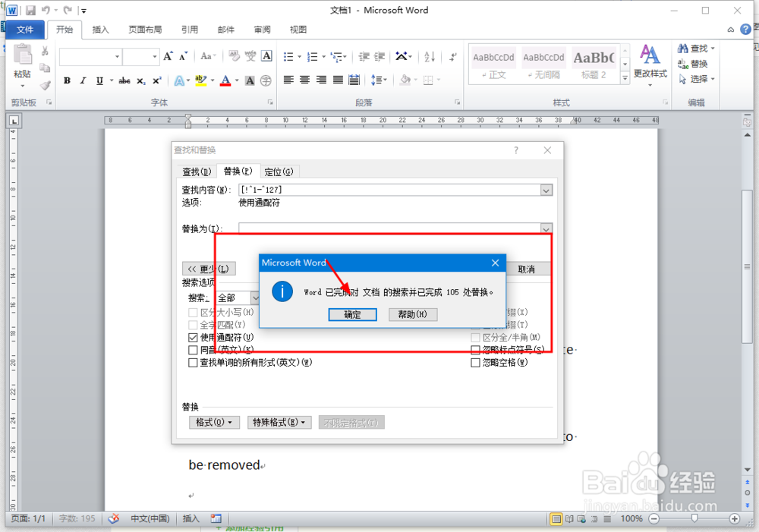Check Find all word forms (English) checkbox
759x532 pixels.
pos(193,363)
